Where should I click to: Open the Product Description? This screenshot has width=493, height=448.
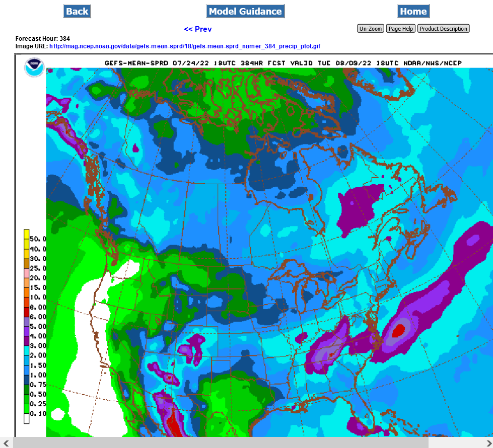[x=443, y=29]
